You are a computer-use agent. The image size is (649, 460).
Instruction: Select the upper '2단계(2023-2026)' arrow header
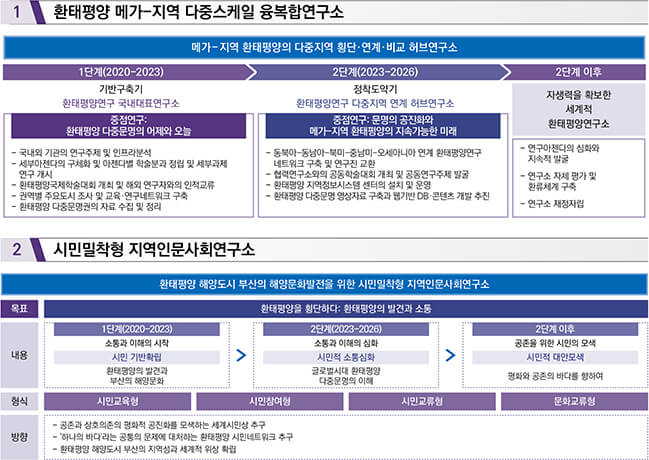click(x=378, y=72)
